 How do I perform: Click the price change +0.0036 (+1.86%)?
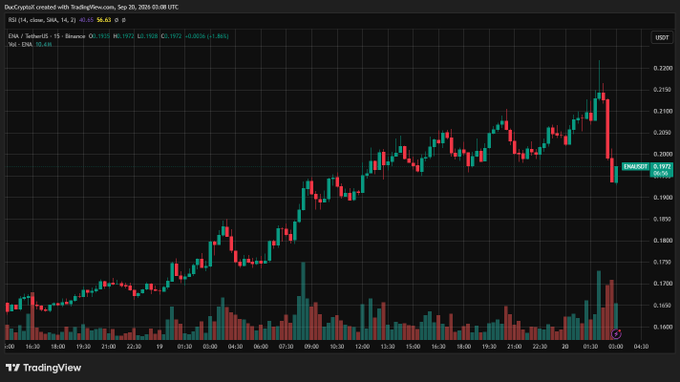pos(206,36)
